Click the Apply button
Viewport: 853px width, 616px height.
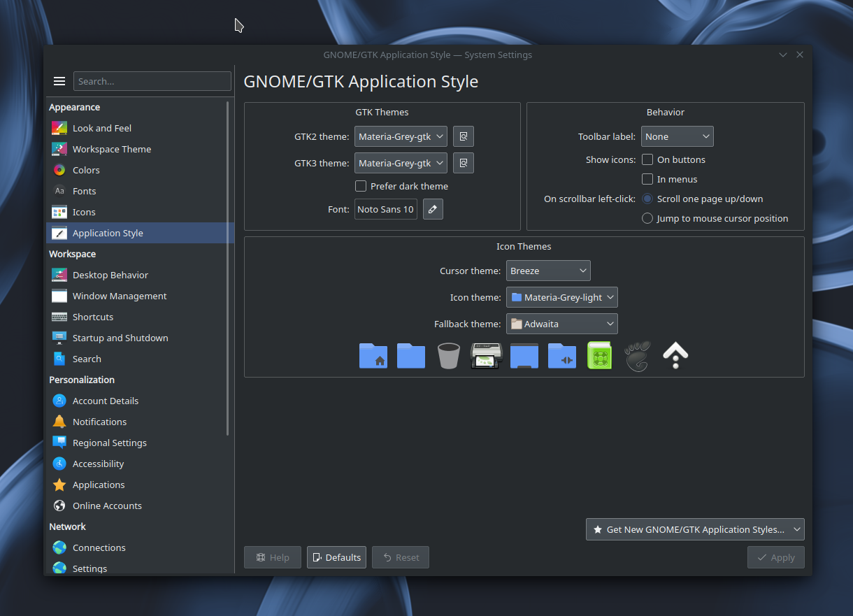pos(776,557)
